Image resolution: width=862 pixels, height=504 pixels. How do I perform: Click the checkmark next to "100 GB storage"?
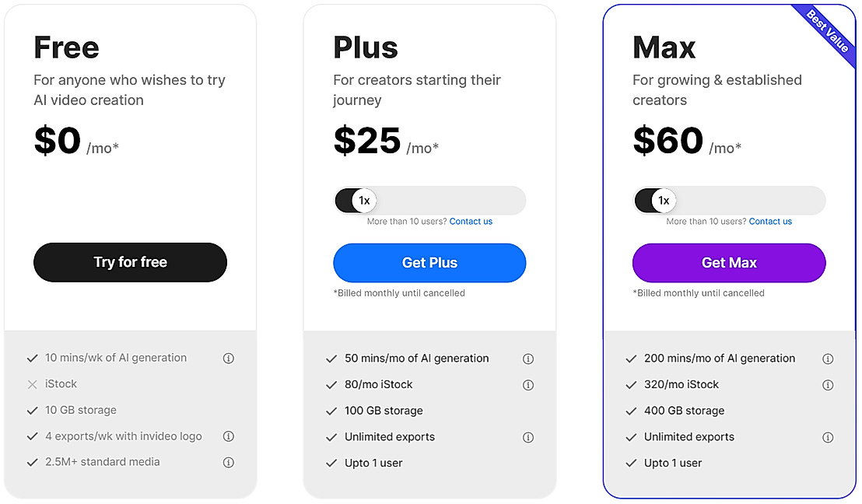click(x=332, y=410)
